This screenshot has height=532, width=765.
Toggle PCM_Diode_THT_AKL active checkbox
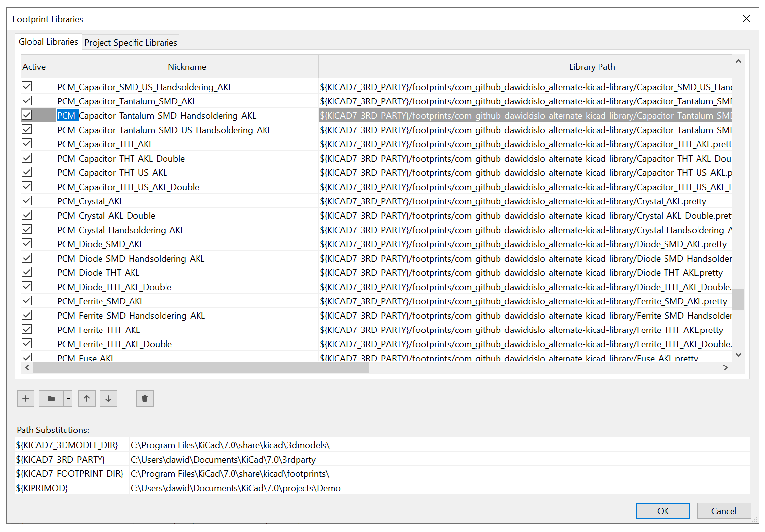(27, 272)
